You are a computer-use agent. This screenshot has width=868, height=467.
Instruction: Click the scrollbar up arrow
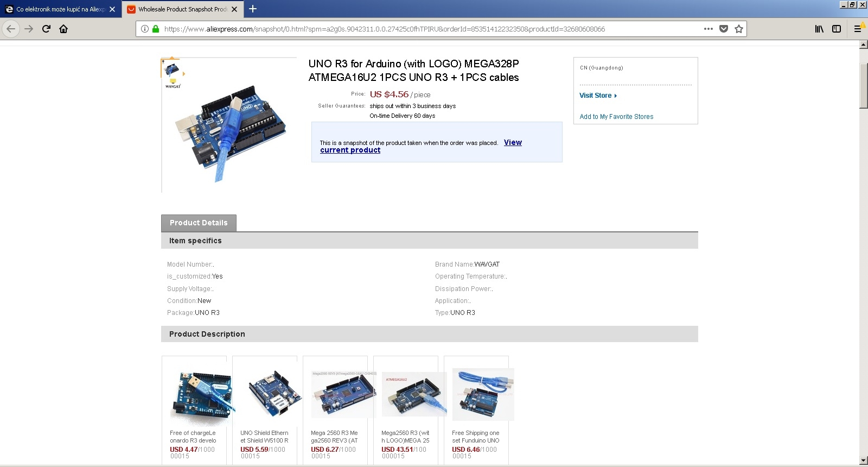(x=864, y=45)
